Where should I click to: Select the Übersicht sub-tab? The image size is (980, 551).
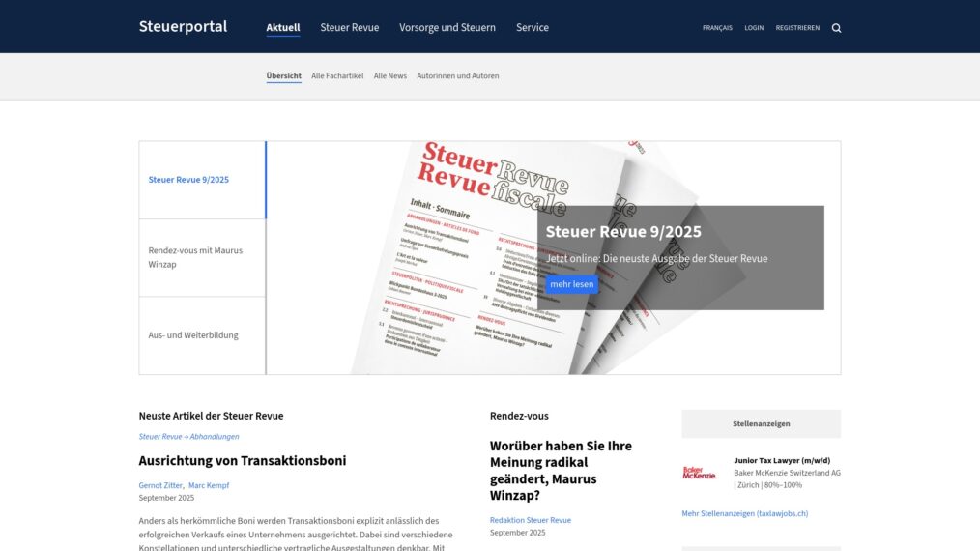[284, 76]
